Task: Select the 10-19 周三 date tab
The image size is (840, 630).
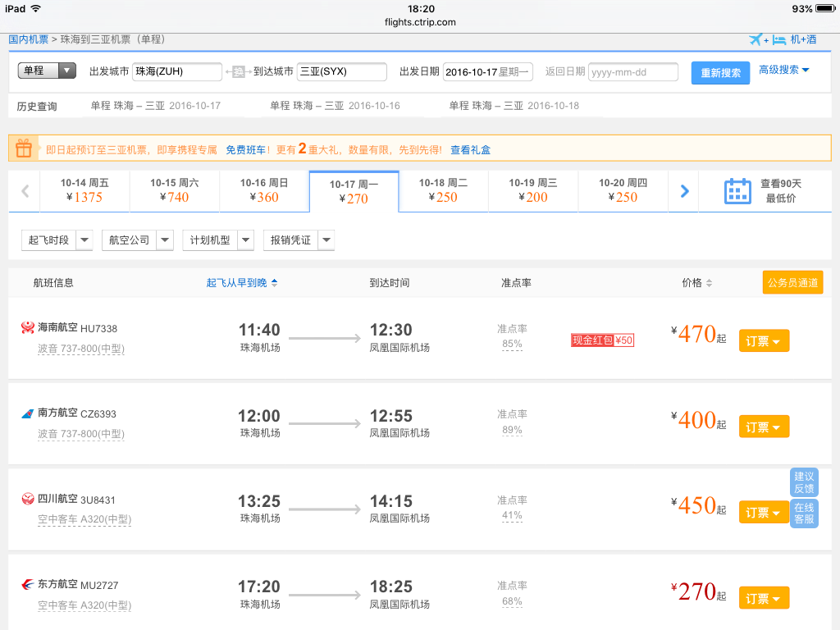Action: coord(533,190)
